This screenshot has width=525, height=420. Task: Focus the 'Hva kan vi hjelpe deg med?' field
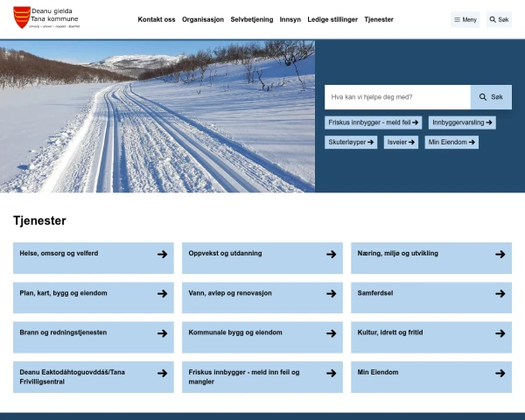coord(397,97)
